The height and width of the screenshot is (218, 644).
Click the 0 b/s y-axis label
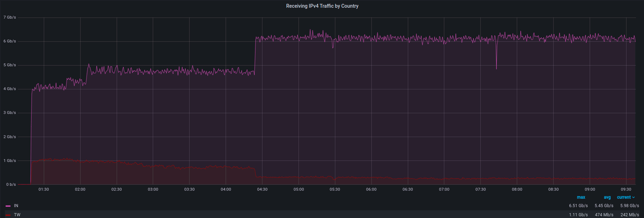point(11,184)
